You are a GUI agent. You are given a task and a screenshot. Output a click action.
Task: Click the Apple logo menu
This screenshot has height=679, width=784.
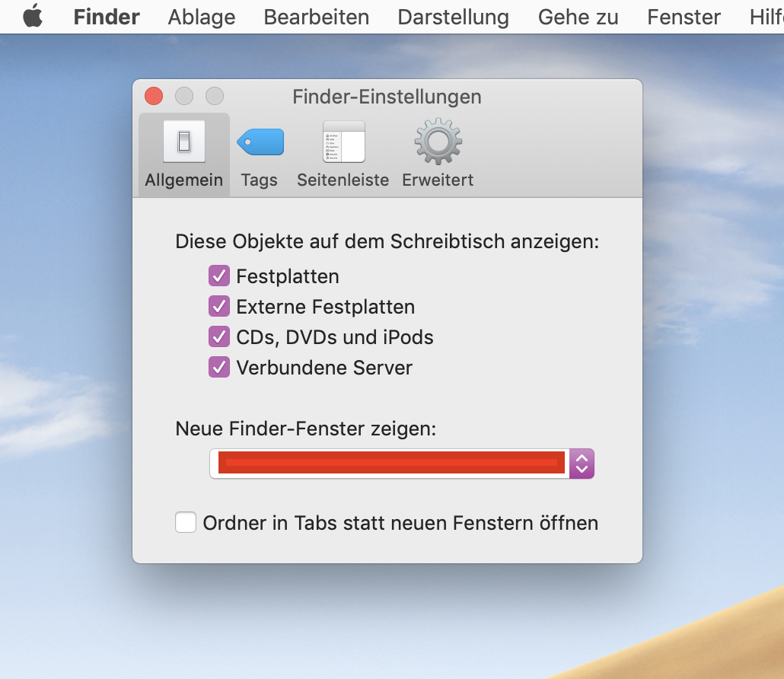tap(33, 17)
